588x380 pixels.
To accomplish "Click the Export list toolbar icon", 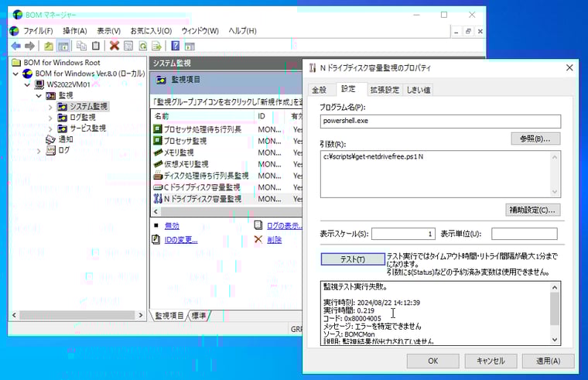I will coord(156,46).
